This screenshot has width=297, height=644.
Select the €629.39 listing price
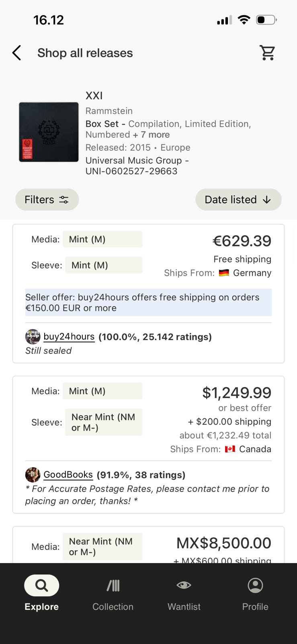pyautogui.click(x=242, y=241)
